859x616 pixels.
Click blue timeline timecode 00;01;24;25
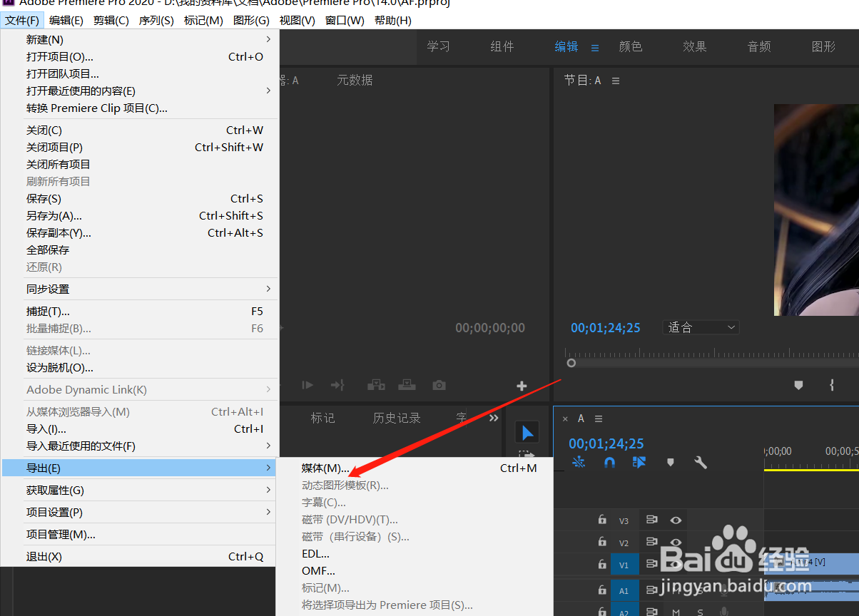click(x=606, y=443)
